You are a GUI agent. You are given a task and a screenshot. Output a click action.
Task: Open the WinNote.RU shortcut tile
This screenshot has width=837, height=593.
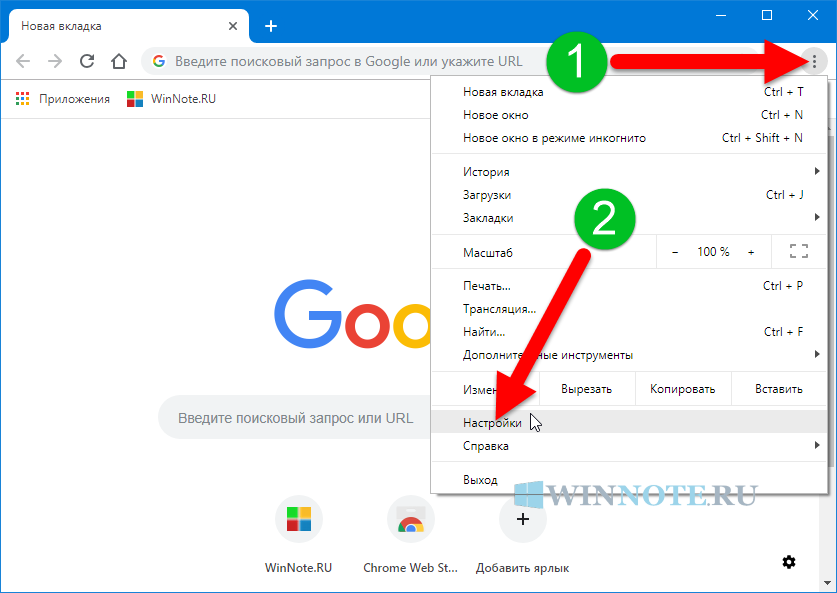(299, 519)
